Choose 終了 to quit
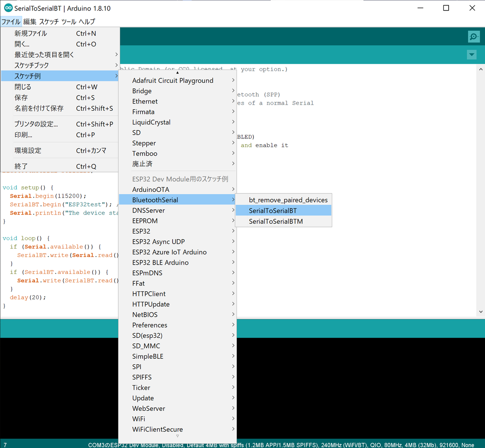Image resolution: width=485 pixels, height=448 pixels. [x=60, y=166]
